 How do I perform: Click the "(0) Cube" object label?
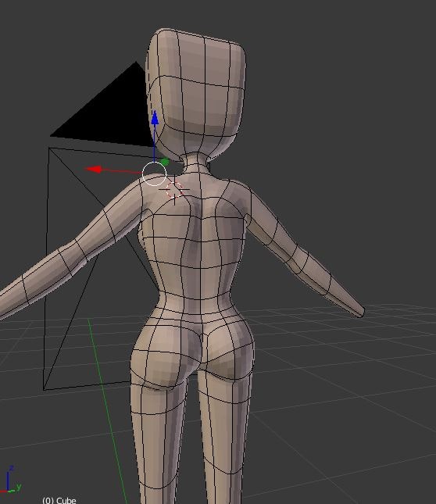coord(59,500)
